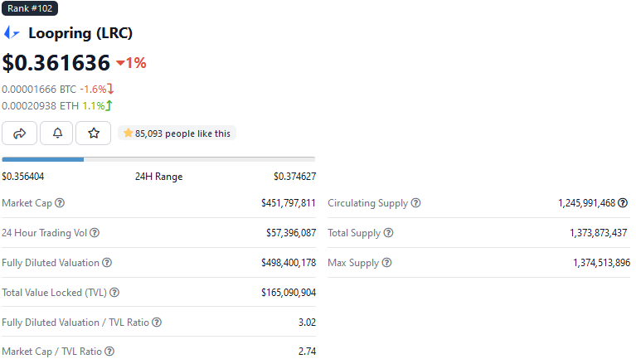Image resolution: width=636 pixels, height=364 pixels.
Task: Click Market Cap value $451,797,811
Action: [x=289, y=203]
